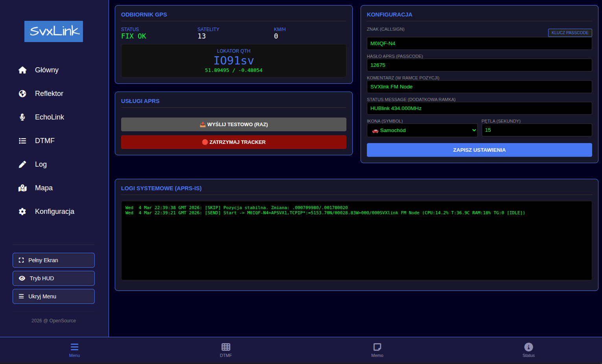Select the Menu tab in bottom bar
Screen dimensions: 602x364
click(74, 349)
